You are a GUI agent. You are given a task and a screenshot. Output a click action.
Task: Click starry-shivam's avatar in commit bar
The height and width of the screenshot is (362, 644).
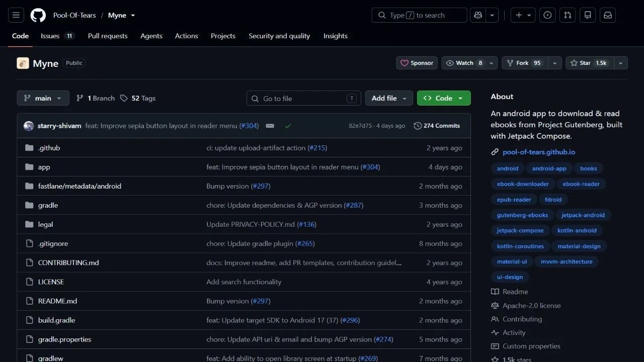click(29, 126)
